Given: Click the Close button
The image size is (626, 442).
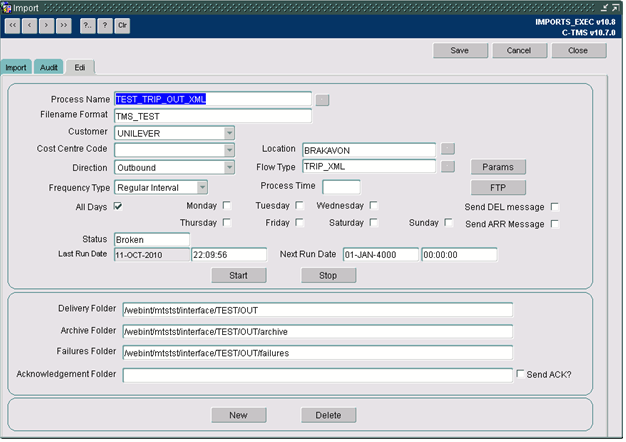Looking at the screenshot, I should pyautogui.click(x=578, y=51).
